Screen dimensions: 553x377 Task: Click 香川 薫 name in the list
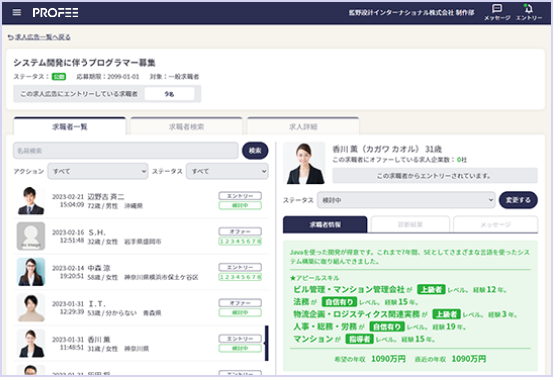[x=99, y=340]
